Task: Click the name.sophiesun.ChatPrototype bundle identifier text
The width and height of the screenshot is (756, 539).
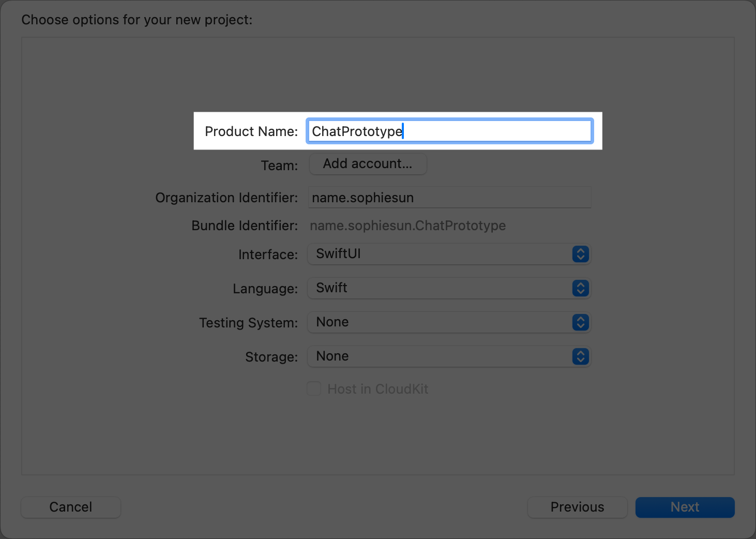Action: pos(407,226)
